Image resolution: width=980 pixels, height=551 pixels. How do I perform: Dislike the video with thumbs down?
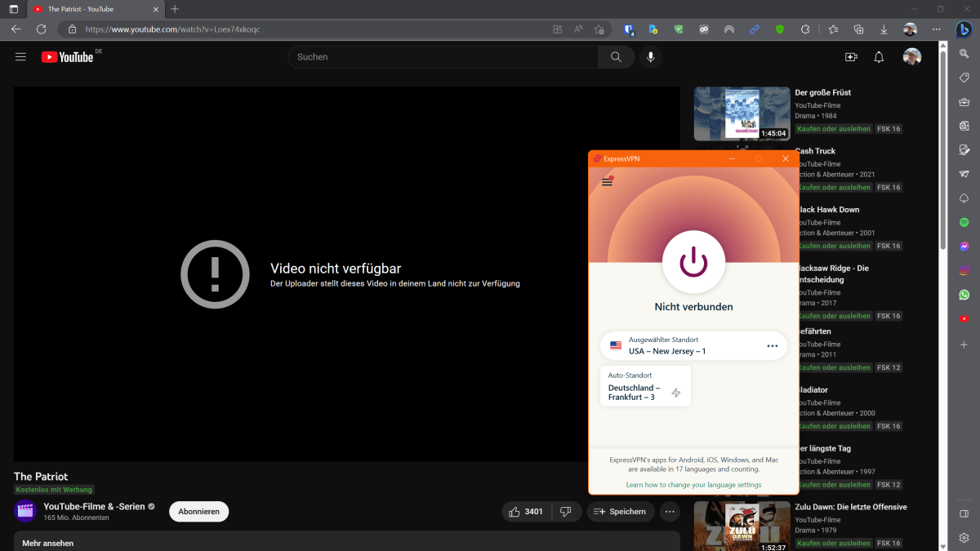pyautogui.click(x=565, y=512)
